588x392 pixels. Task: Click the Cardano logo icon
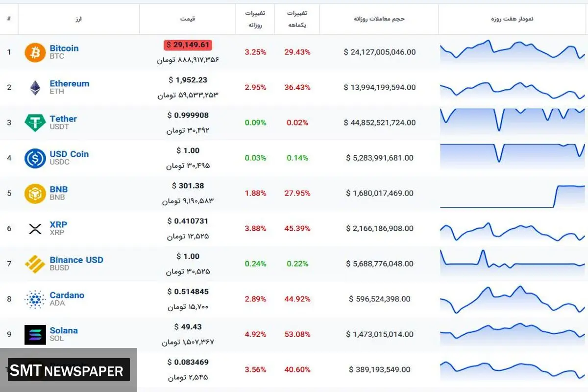coord(35,299)
